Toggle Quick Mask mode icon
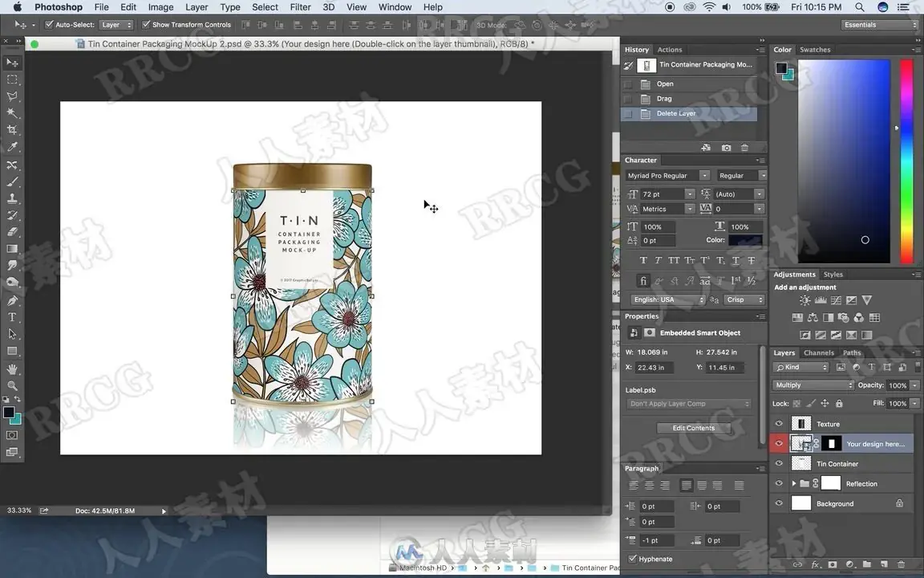This screenshot has width=924, height=578. pos(12,435)
